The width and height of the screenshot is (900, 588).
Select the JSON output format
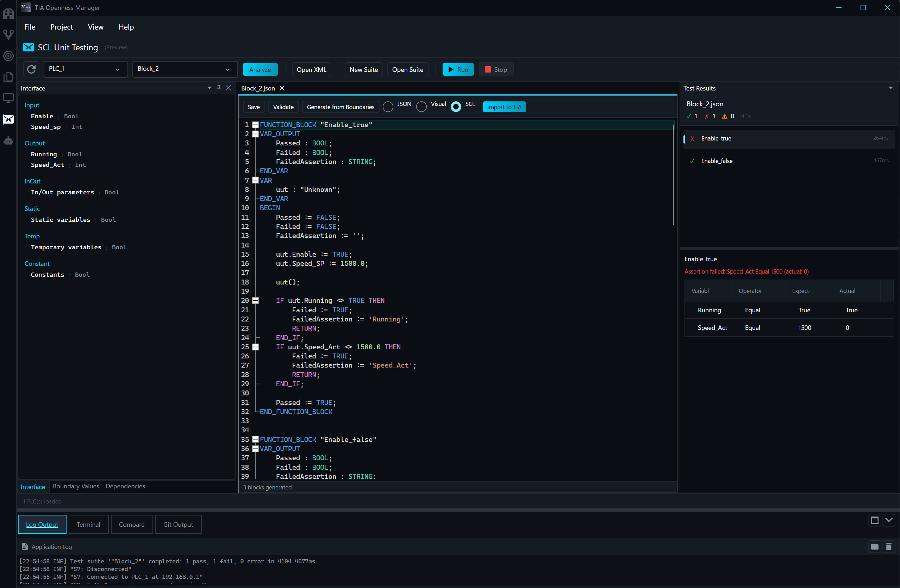click(388, 107)
